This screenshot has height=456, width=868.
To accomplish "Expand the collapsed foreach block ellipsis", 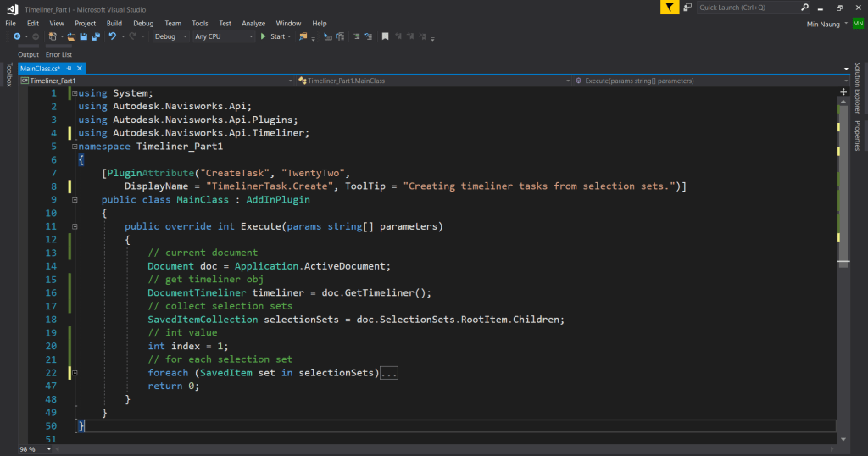I will (x=389, y=374).
